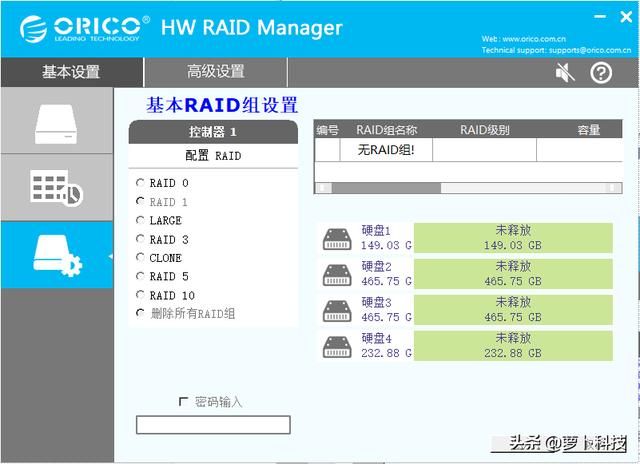Click the RAID级别 column header
The width and height of the screenshot is (640, 464).
pos(484,130)
